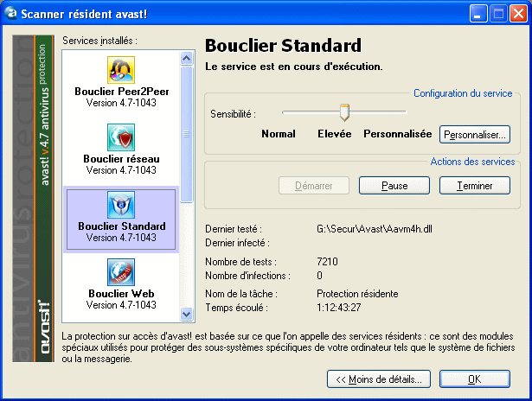Click the test count value 7210
The height and width of the screenshot is (401, 532).
(327, 262)
